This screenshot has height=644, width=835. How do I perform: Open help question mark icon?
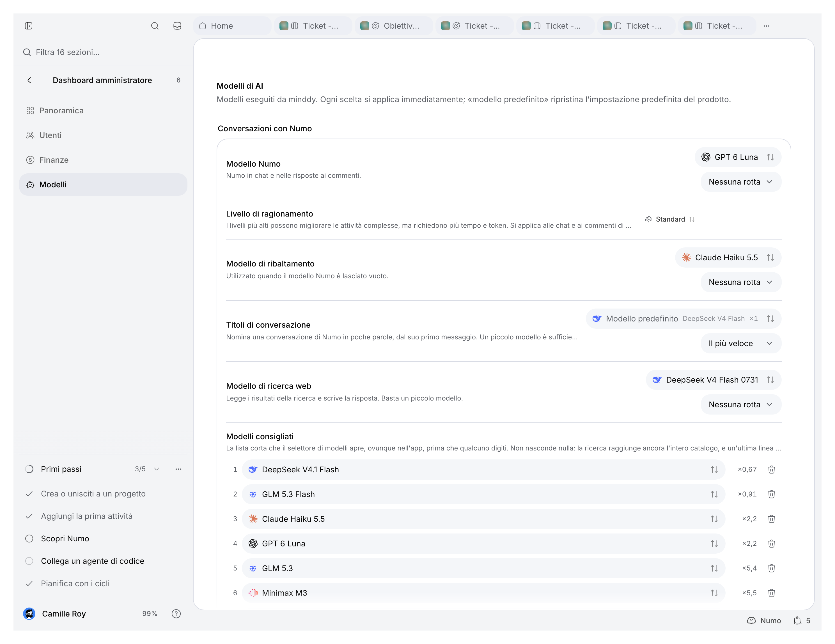[x=176, y=613]
